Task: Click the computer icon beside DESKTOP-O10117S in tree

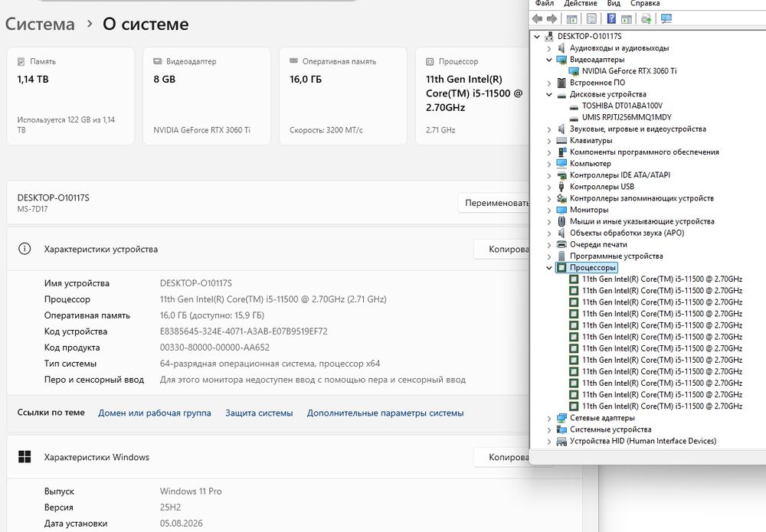Action: [549, 36]
